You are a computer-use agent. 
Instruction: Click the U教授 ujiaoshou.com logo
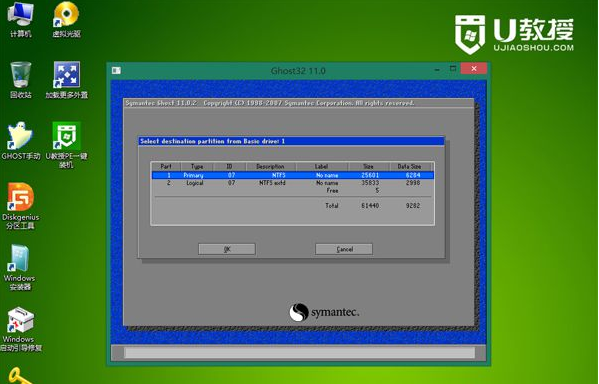coord(514,34)
